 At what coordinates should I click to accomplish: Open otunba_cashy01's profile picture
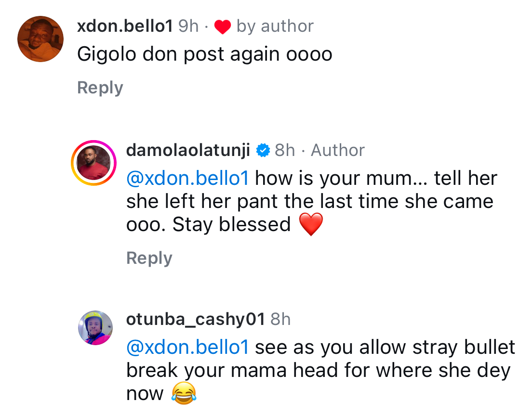point(95,329)
